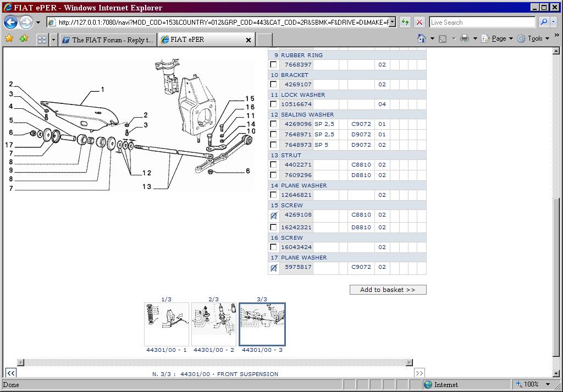This screenshot has height=392, width=563.
Task: Refresh the page with the green arrows icon
Action: tap(405, 22)
